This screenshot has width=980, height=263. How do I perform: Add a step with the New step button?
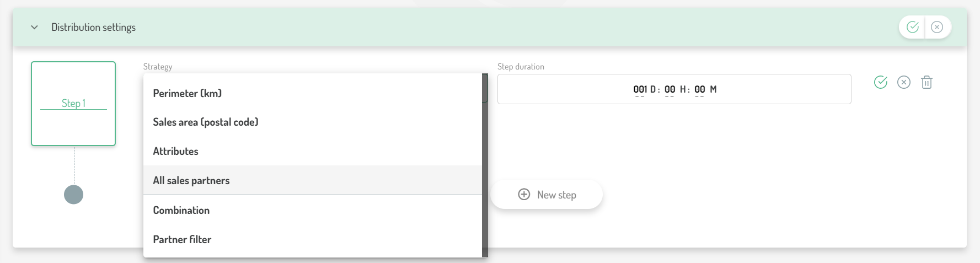tap(547, 195)
